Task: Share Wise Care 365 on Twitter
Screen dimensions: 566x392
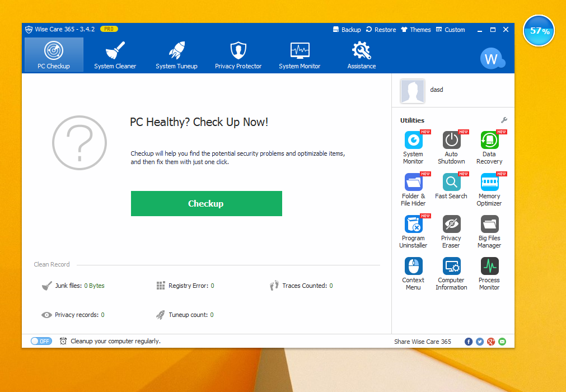Action: (x=480, y=342)
